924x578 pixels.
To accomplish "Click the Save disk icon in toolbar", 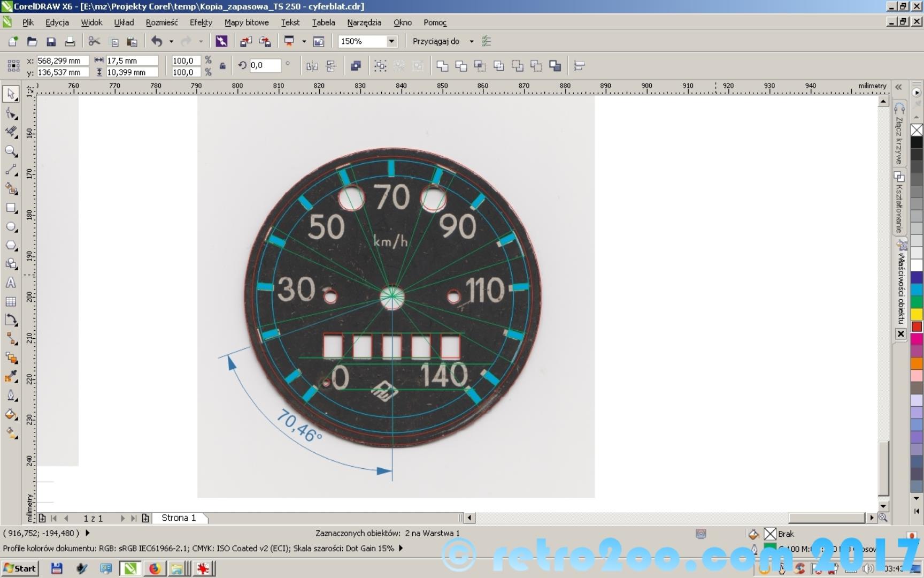I will click(51, 42).
